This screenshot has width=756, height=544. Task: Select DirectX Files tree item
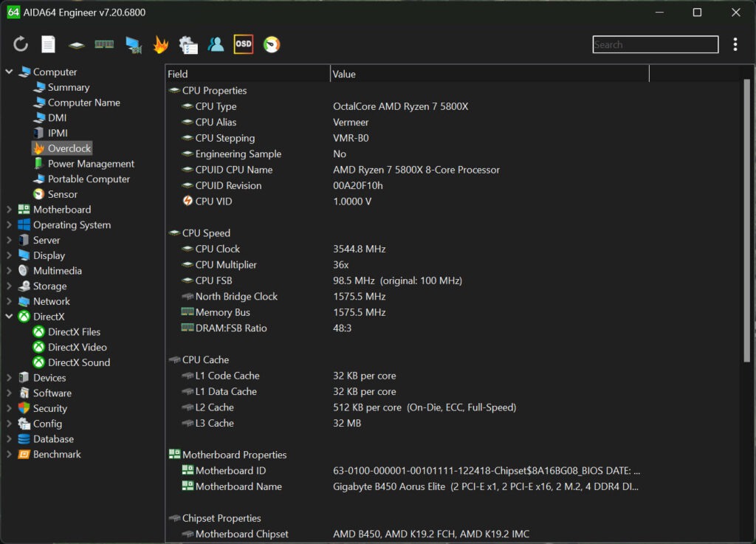[66, 332]
